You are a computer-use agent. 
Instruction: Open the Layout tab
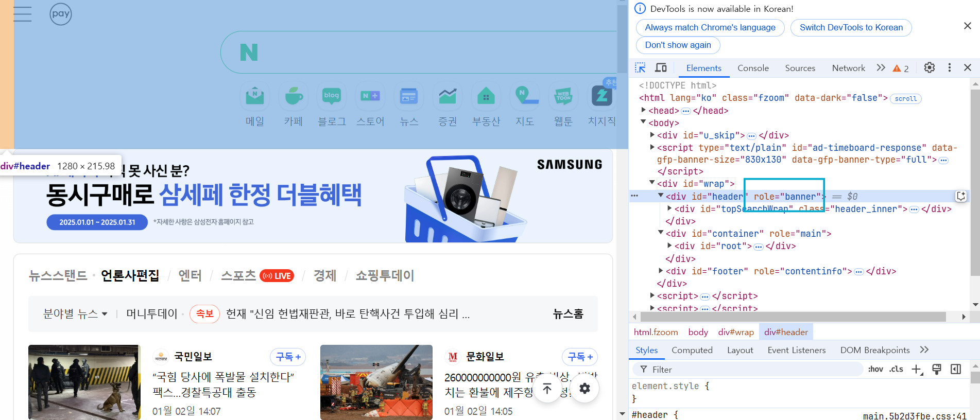click(x=740, y=350)
